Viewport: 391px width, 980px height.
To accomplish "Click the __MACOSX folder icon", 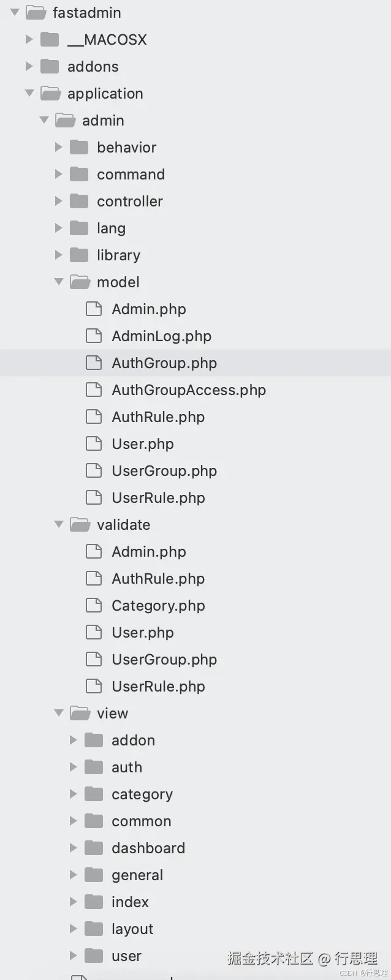I will [x=50, y=39].
